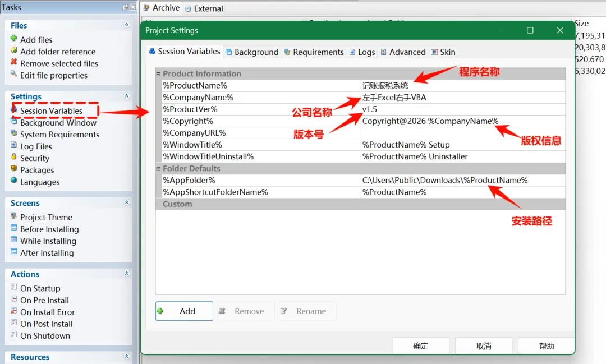Click the 确定 confirm button
The width and height of the screenshot is (606, 364).
coord(420,346)
